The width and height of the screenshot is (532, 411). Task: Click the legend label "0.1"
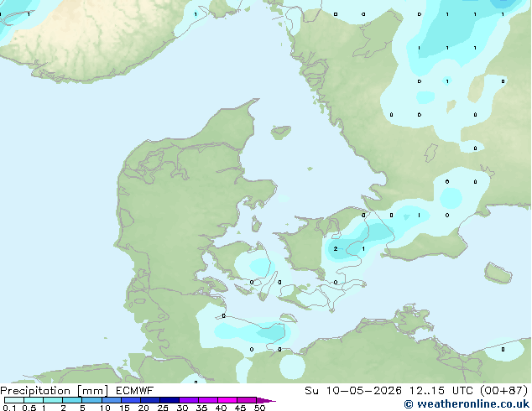point(9,408)
